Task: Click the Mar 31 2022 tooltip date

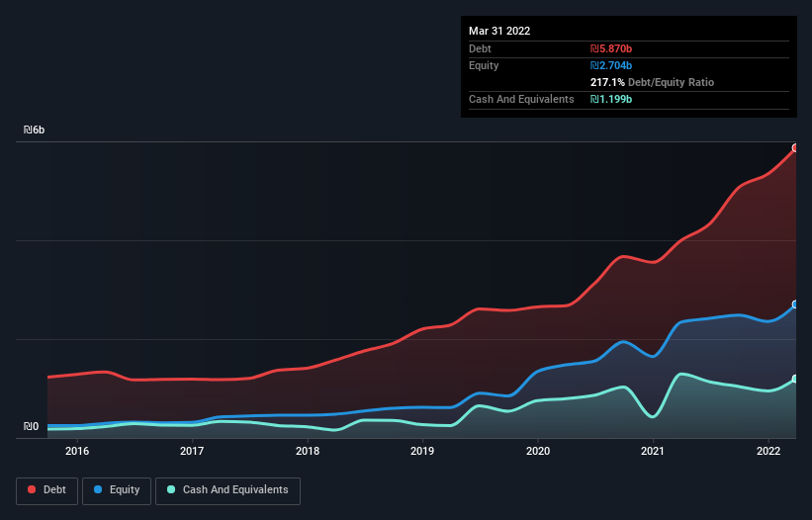Action: point(499,31)
